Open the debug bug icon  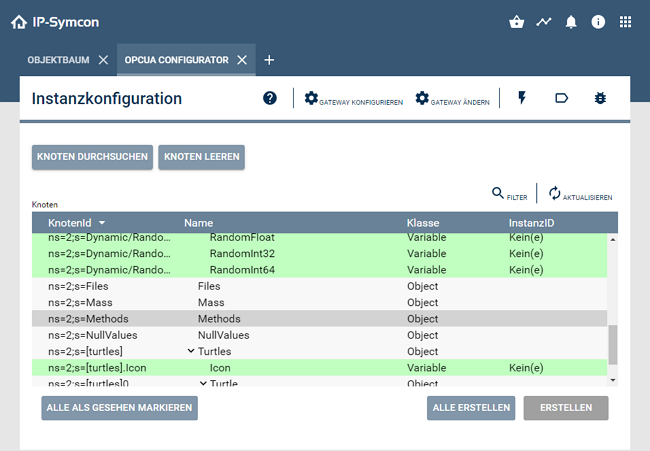[x=600, y=98]
